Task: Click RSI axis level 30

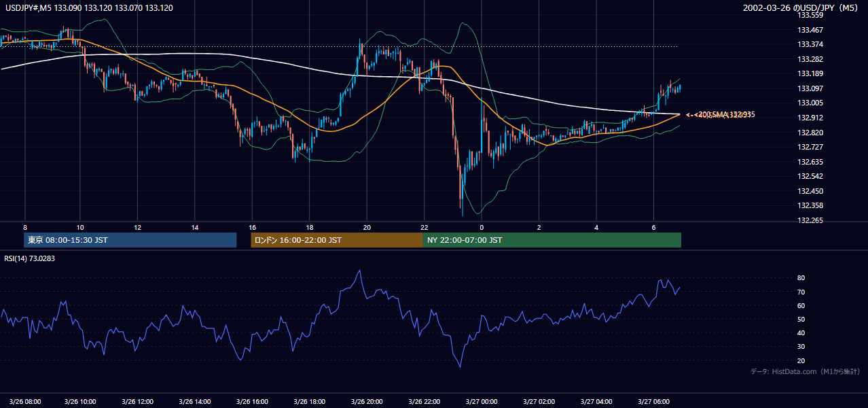Action: 801,347
